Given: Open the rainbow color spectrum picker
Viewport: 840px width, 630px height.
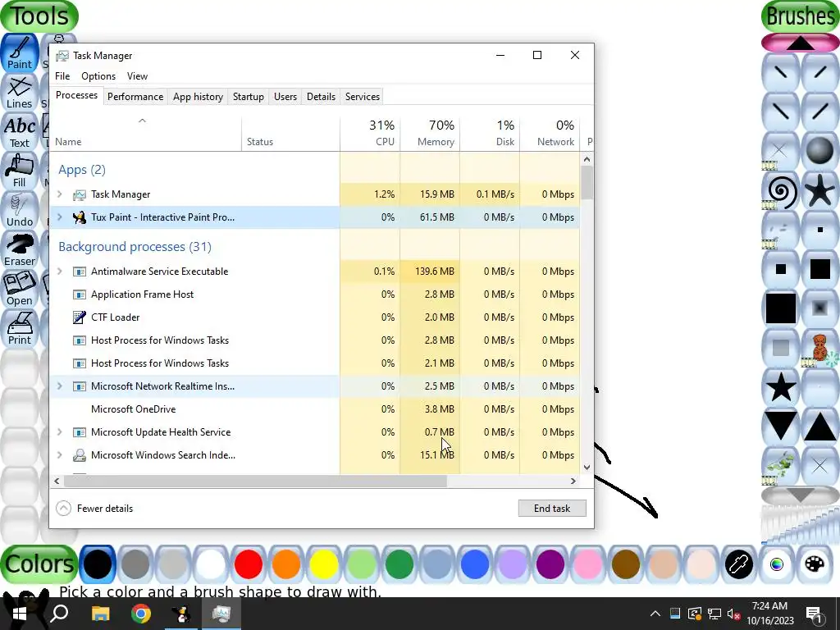Looking at the screenshot, I should 777,564.
